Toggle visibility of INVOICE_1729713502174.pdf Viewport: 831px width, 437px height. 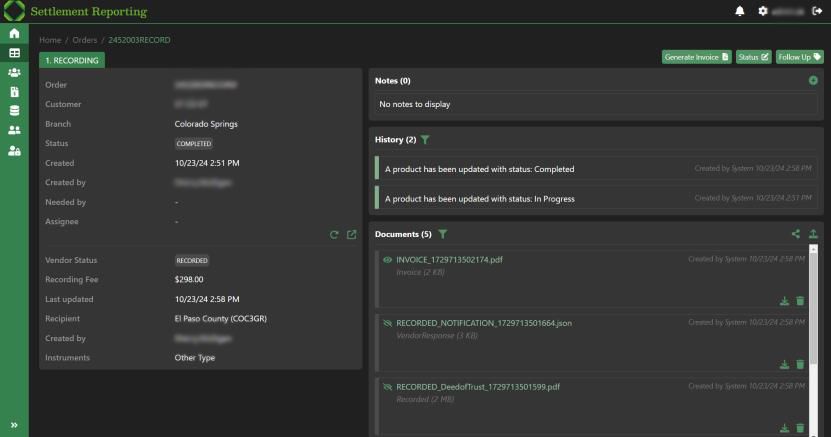(x=387, y=259)
